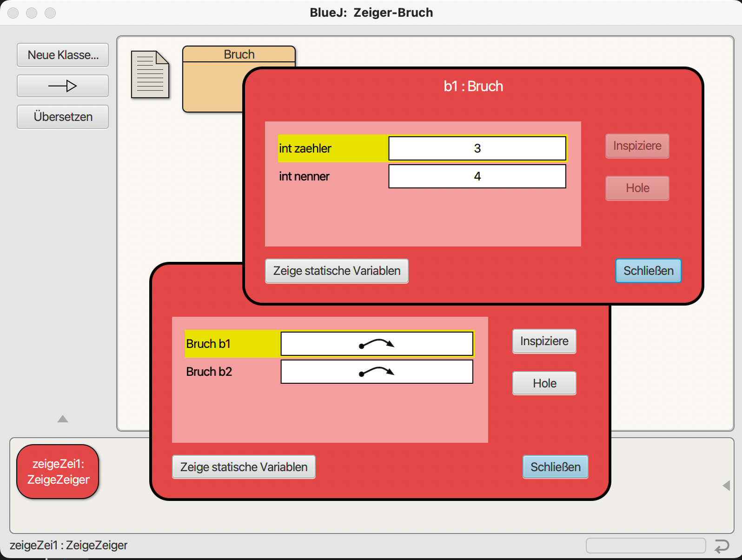Click the maximize window button
This screenshot has width=742, height=560.
coord(50,13)
